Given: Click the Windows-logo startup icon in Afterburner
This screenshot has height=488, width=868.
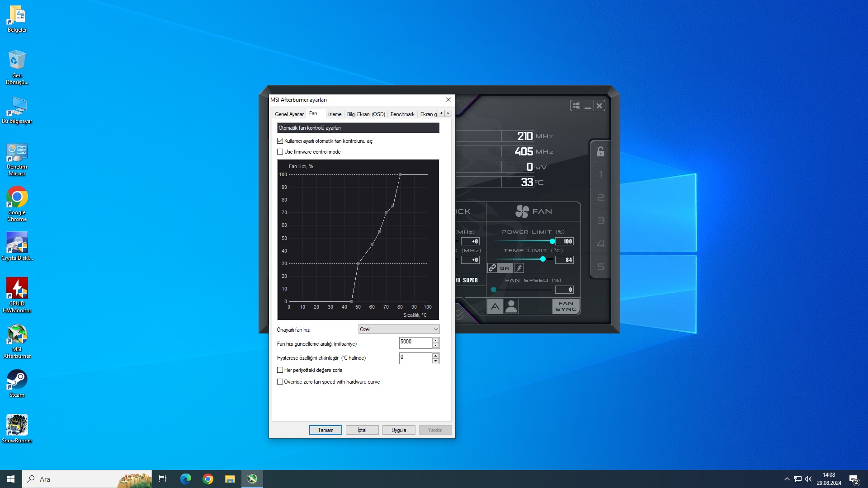Looking at the screenshot, I should tap(576, 106).
